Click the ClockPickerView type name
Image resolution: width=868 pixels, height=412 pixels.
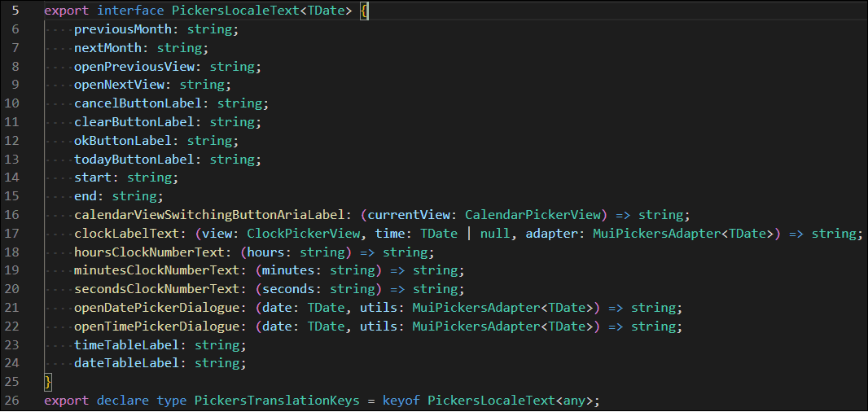[304, 234]
